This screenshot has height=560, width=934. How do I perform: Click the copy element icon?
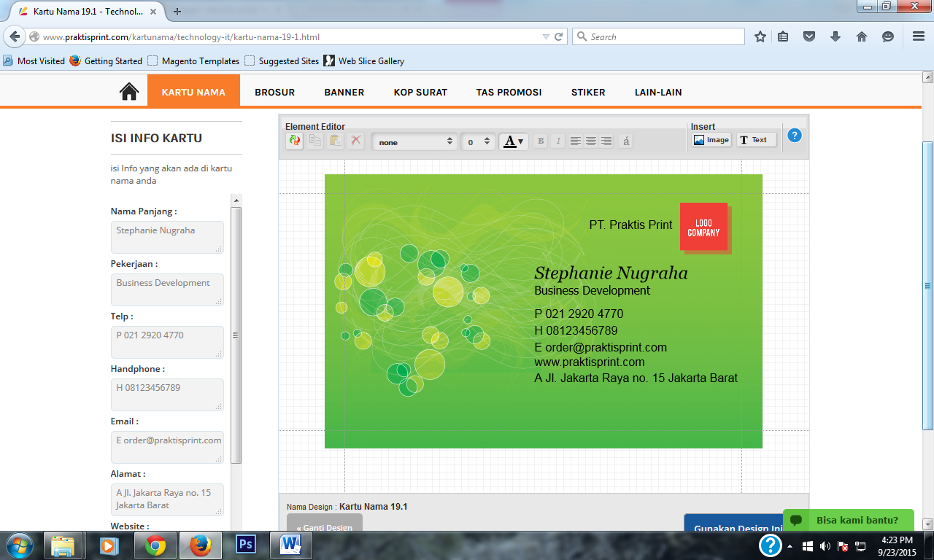click(x=315, y=141)
